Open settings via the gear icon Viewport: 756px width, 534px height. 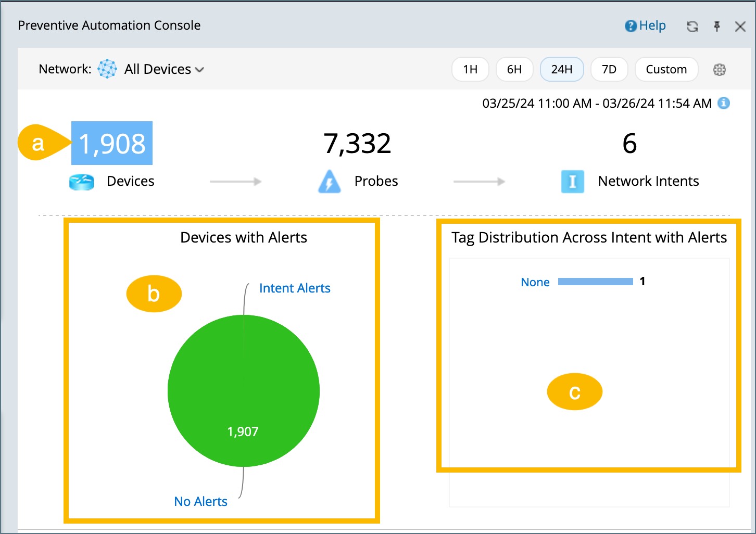(720, 70)
